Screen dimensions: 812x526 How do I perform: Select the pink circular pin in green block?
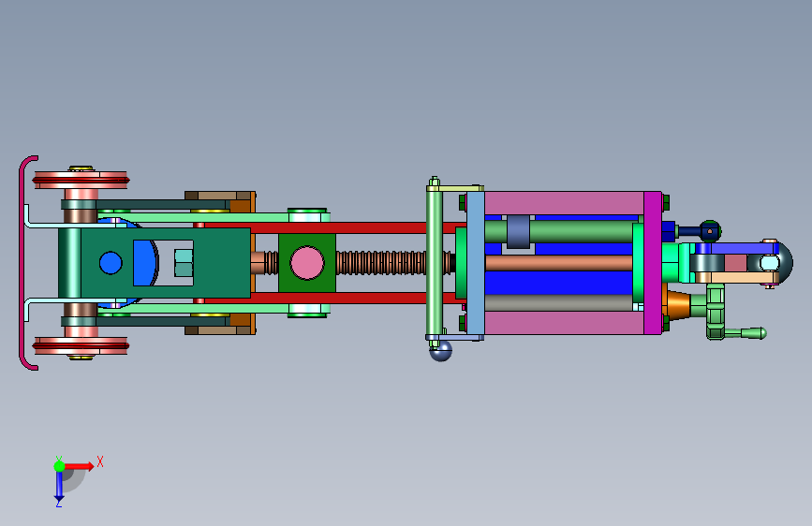pos(307,262)
